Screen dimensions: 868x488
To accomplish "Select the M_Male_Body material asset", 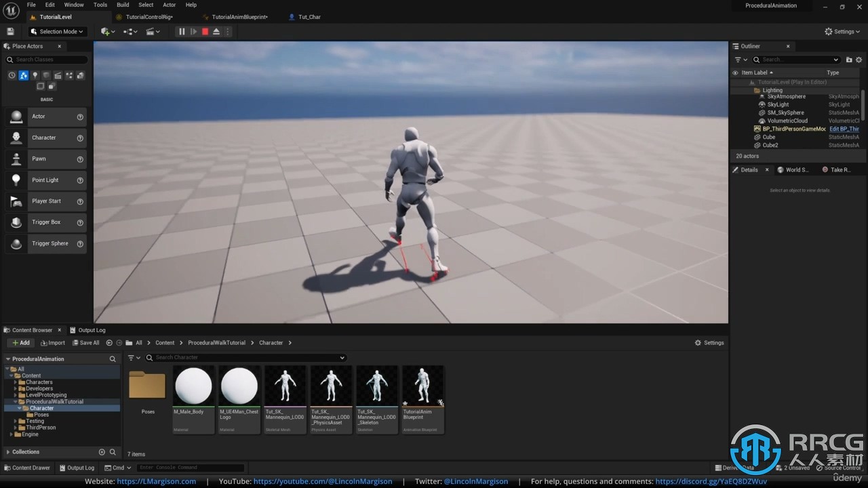I will [193, 400].
